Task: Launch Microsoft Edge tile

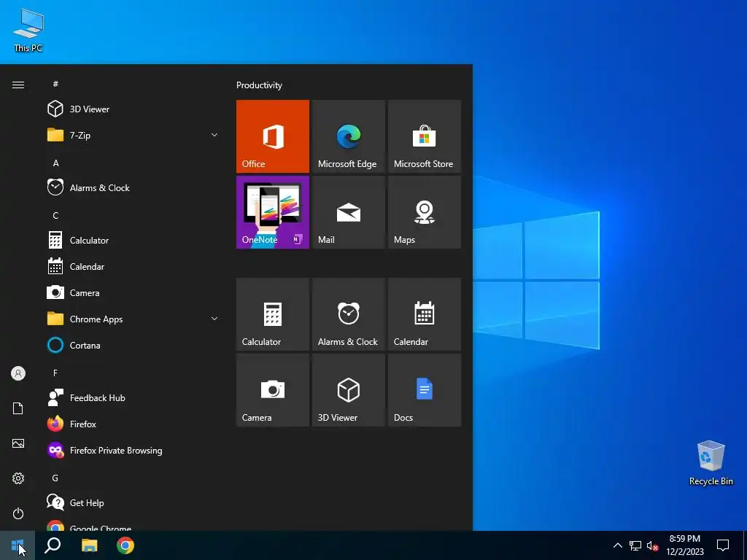Action: point(348,136)
